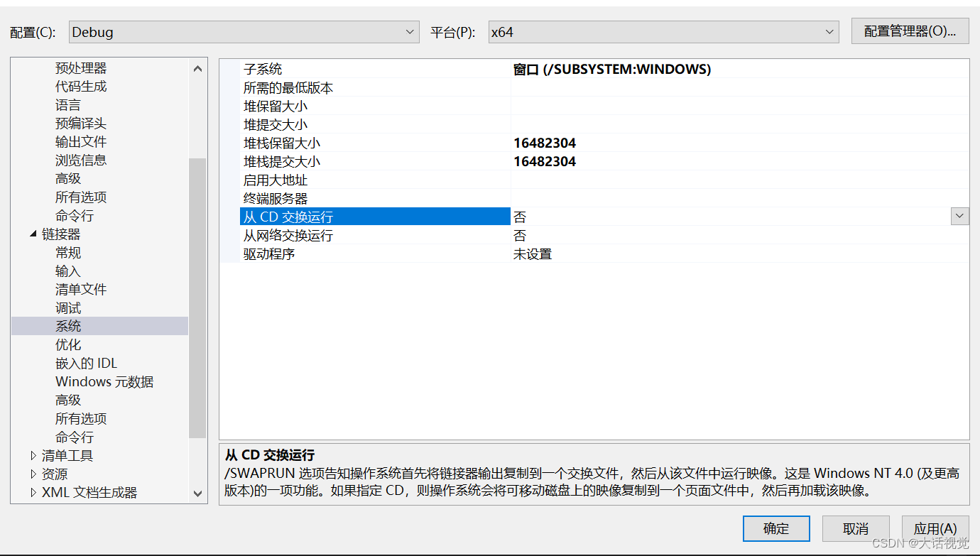Viewport: 980px width, 556px height.
Task: Select 语言 in the tree
Action: pos(68,105)
